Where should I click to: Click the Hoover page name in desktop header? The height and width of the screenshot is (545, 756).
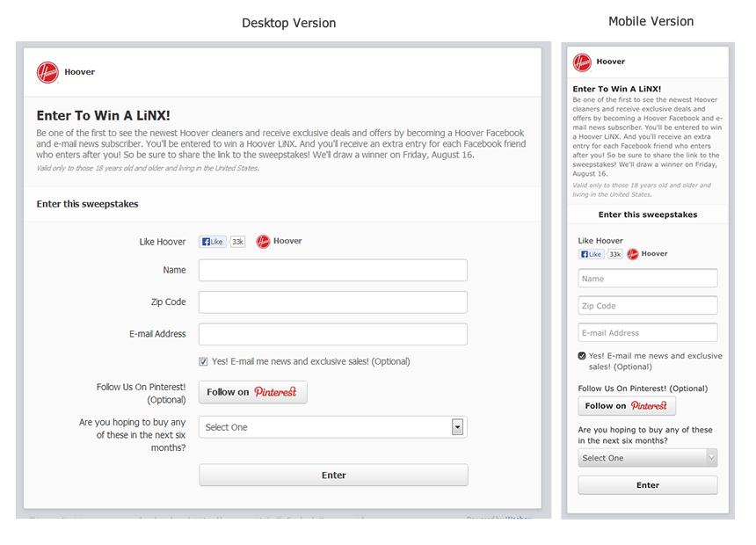pyautogui.click(x=79, y=72)
